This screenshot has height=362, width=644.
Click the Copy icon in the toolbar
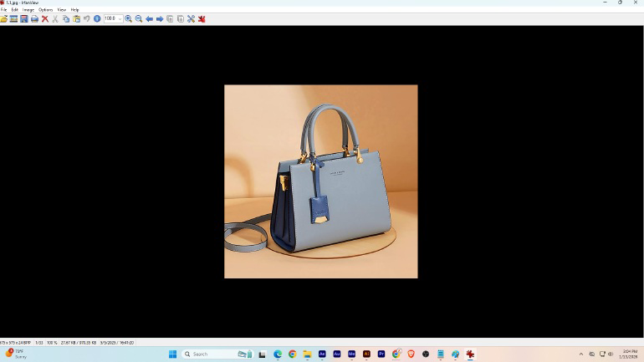tap(66, 18)
